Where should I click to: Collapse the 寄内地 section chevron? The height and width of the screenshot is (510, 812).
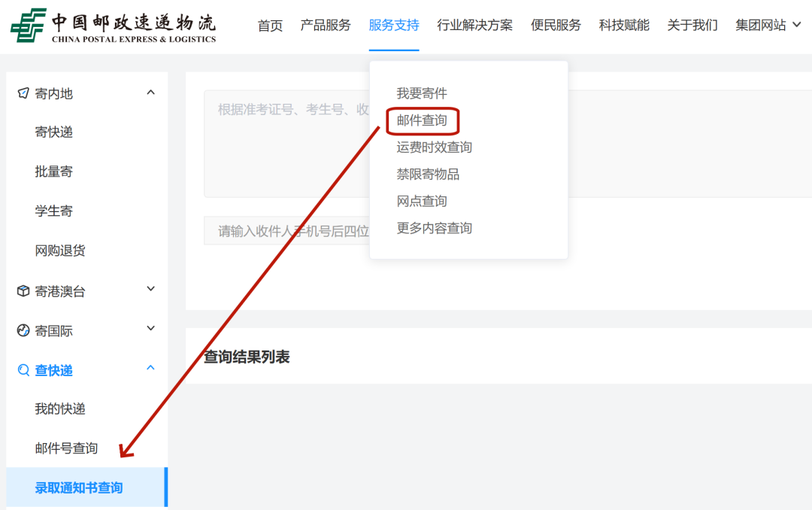[150, 93]
